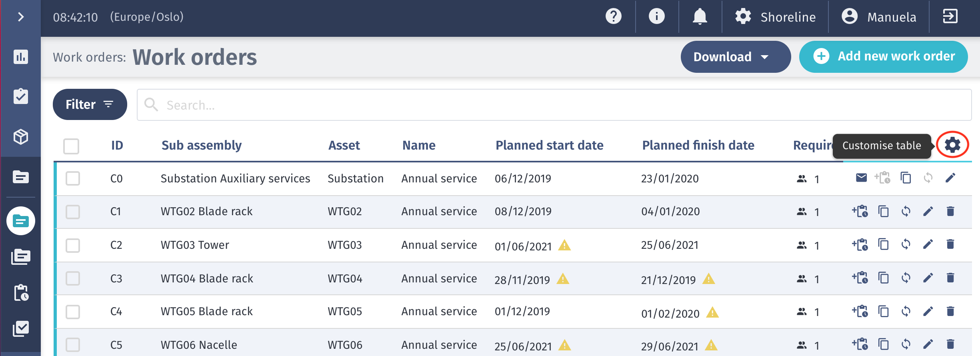This screenshot has width=980, height=356.
Task: Click Add new work order button
Action: (x=883, y=57)
